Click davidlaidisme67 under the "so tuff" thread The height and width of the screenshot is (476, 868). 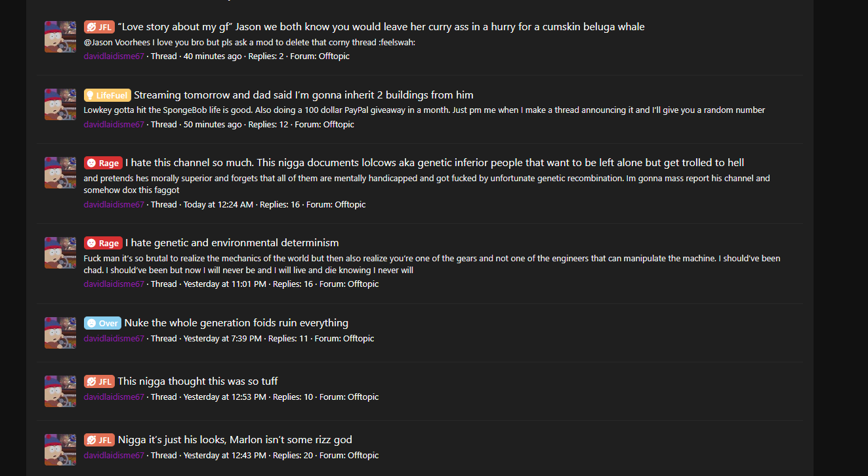[114, 397]
